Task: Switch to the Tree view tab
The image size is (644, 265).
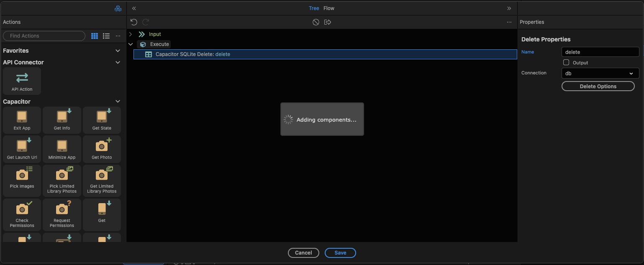Action: [314, 8]
